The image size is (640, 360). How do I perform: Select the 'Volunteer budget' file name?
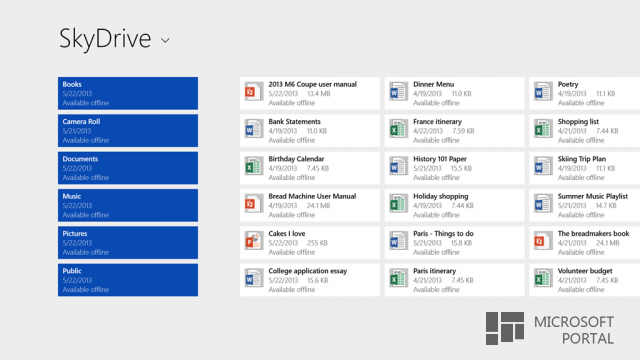(x=585, y=271)
